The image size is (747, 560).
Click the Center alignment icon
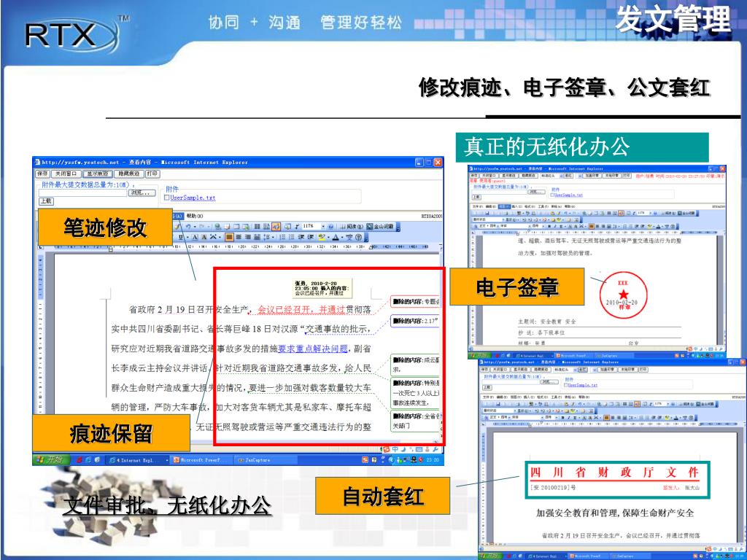[239, 237]
